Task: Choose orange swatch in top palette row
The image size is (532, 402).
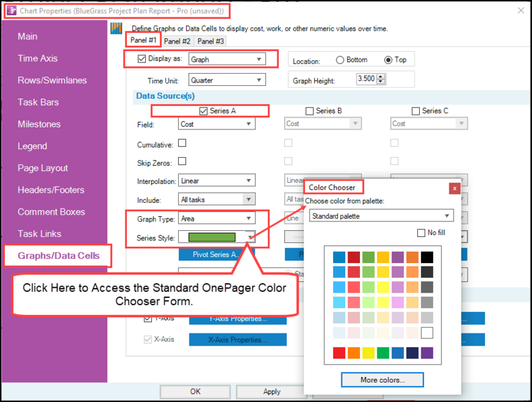Action: [412, 257]
